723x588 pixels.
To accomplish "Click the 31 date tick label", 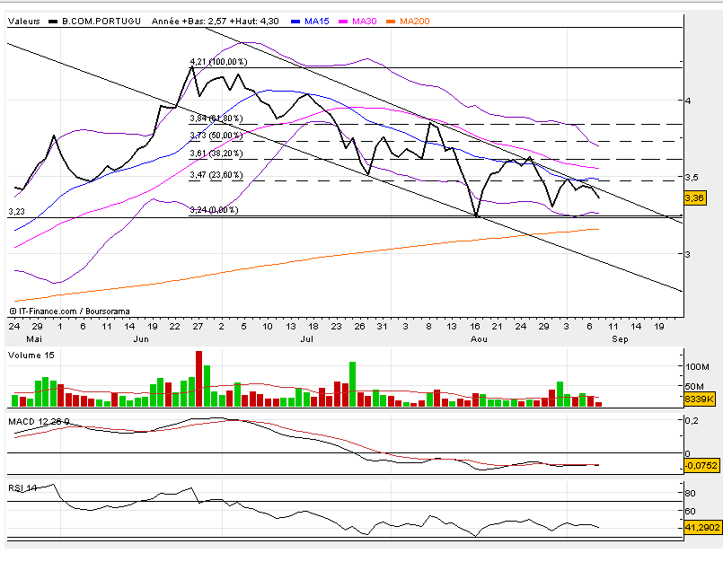I will click(x=382, y=326).
